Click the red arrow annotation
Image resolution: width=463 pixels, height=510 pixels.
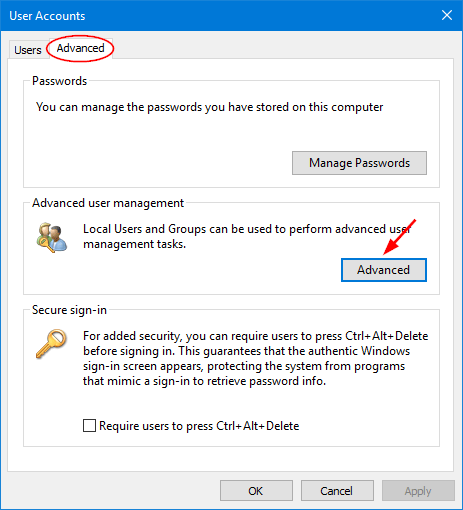[399, 237]
